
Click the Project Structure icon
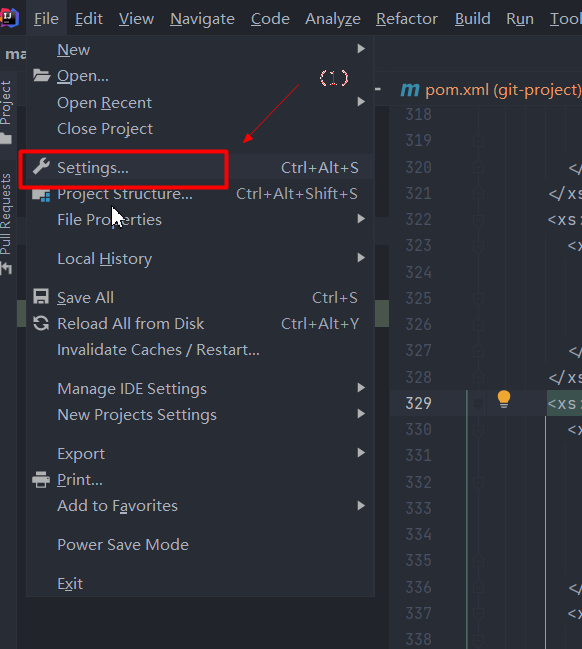pos(41,195)
